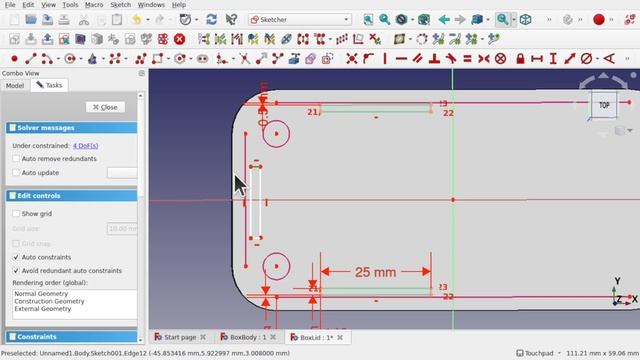Collapse the Solver messages section

[71, 128]
